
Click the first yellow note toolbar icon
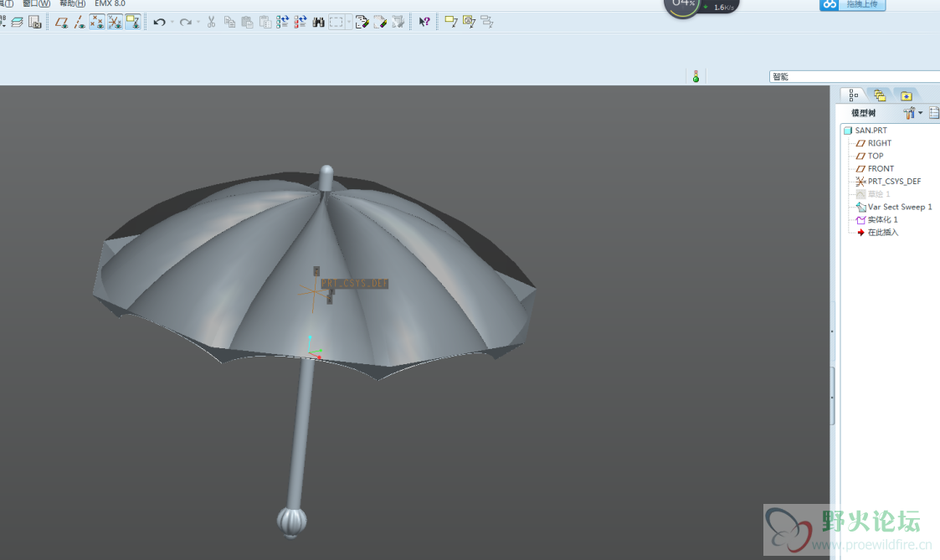coord(451,23)
